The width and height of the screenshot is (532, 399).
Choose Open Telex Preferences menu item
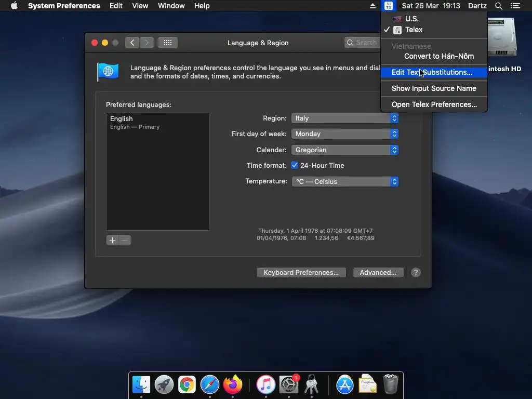pyautogui.click(x=434, y=104)
